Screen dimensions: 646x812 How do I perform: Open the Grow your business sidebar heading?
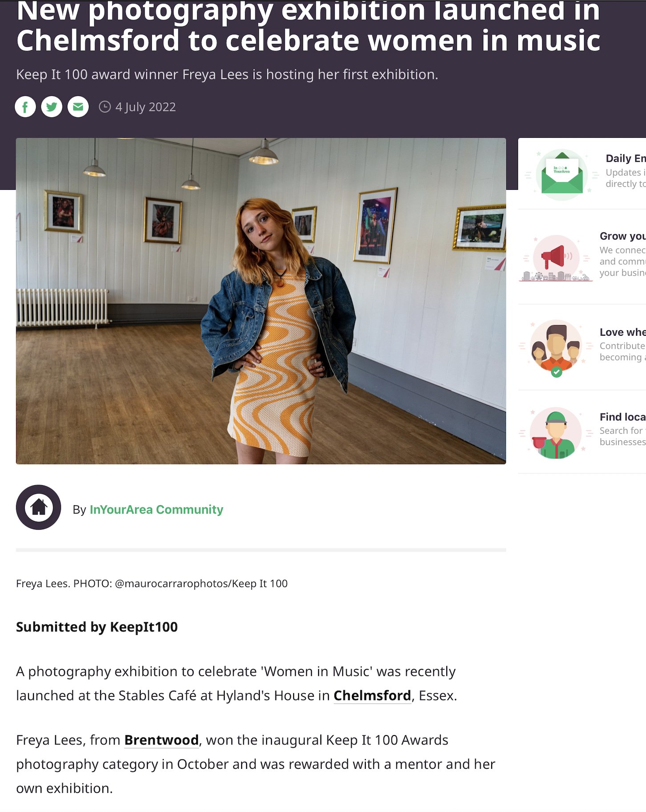(x=622, y=236)
